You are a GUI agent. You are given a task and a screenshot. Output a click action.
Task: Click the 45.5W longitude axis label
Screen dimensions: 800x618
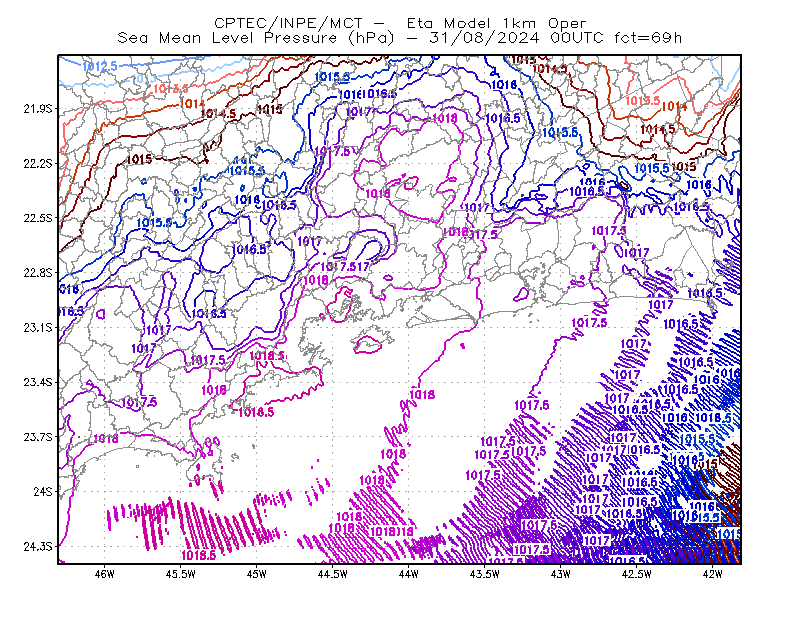click(181, 574)
